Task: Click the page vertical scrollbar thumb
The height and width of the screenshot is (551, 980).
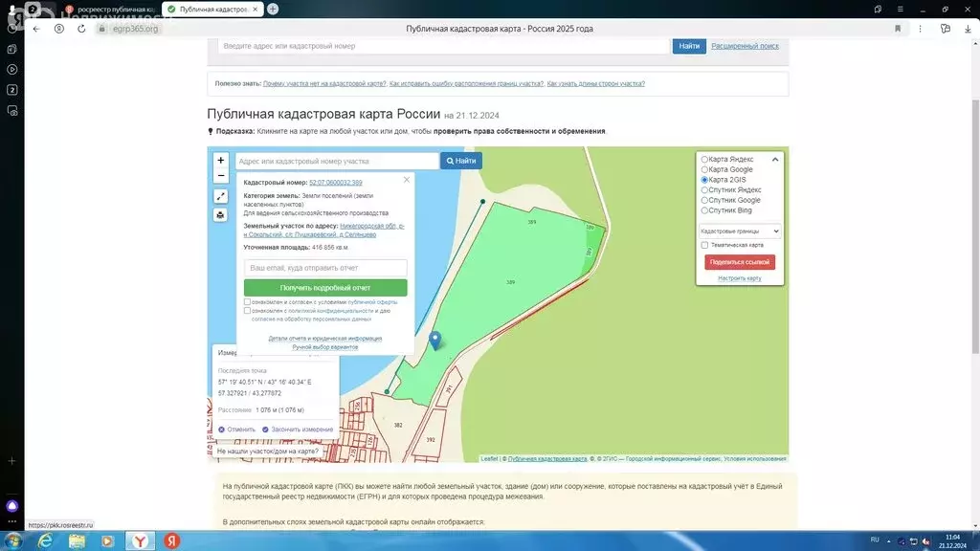Action: [x=975, y=225]
